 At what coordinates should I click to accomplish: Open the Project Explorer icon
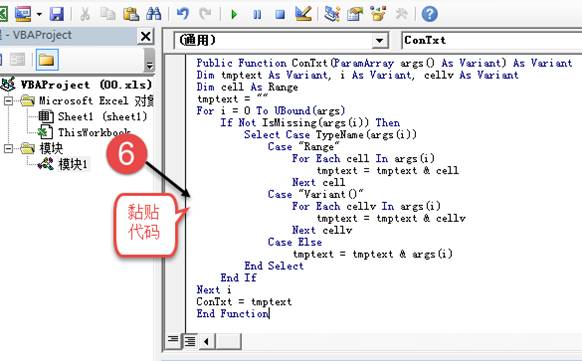[331, 14]
